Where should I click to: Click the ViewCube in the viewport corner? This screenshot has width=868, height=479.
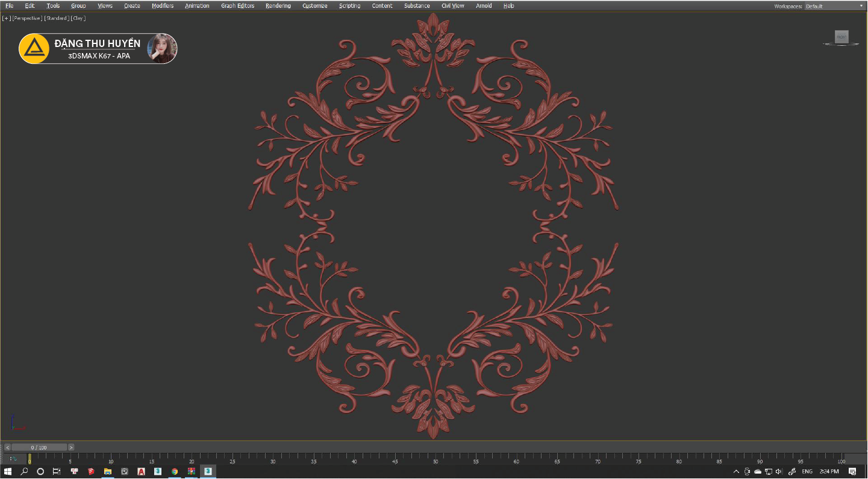click(841, 37)
